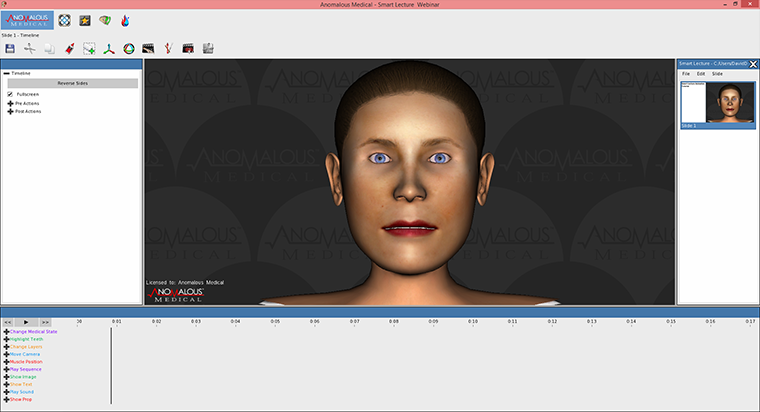Click the dashed selection with green plus icon
760x412 pixels.
click(x=89, y=48)
